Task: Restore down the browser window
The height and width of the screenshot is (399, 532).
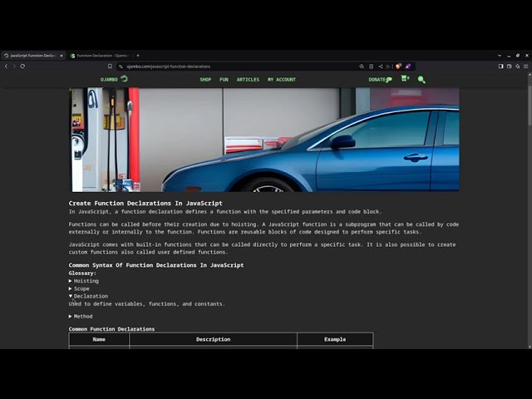Action: pos(518,56)
